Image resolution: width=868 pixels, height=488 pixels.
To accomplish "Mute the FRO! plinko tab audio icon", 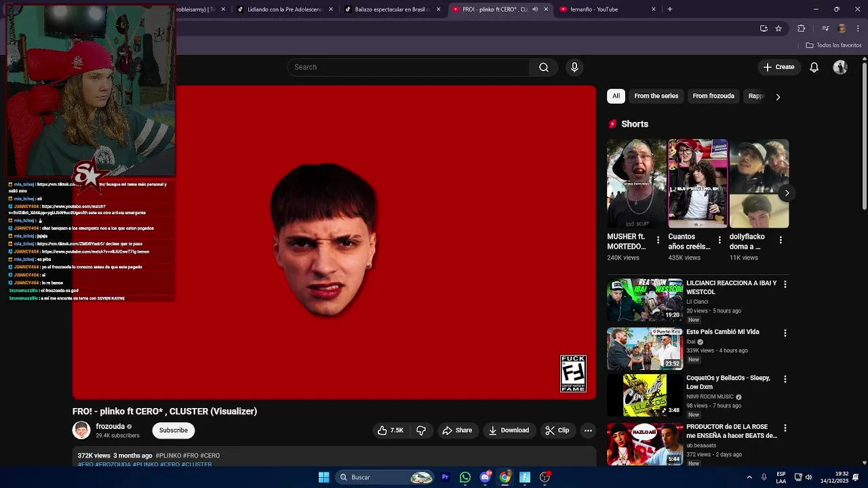I will coord(535,9).
